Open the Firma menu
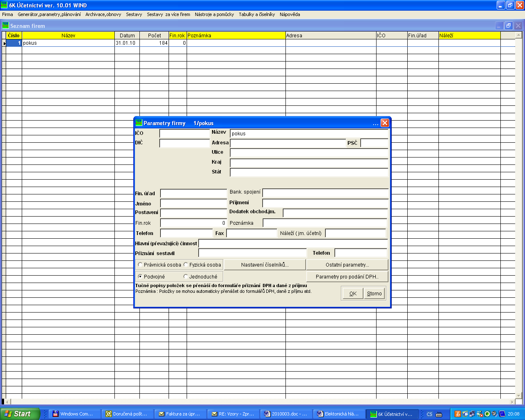This screenshot has height=420, width=525. pyautogui.click(x=7, y=14)
